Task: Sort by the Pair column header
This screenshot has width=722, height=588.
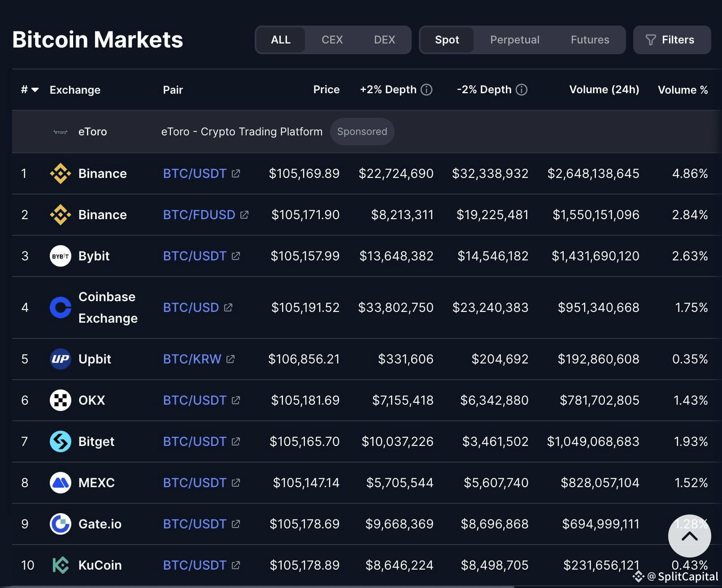Action: (x=173, y=90)
